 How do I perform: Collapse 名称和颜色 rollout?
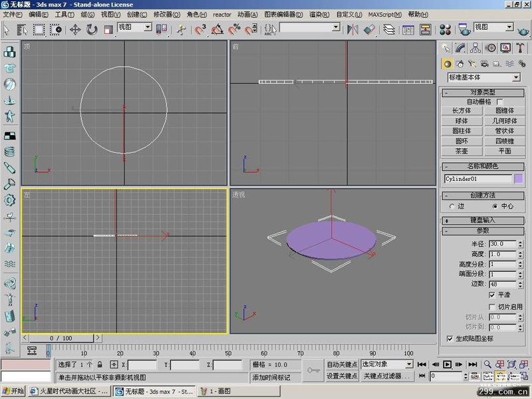click(x=483, y=166)
